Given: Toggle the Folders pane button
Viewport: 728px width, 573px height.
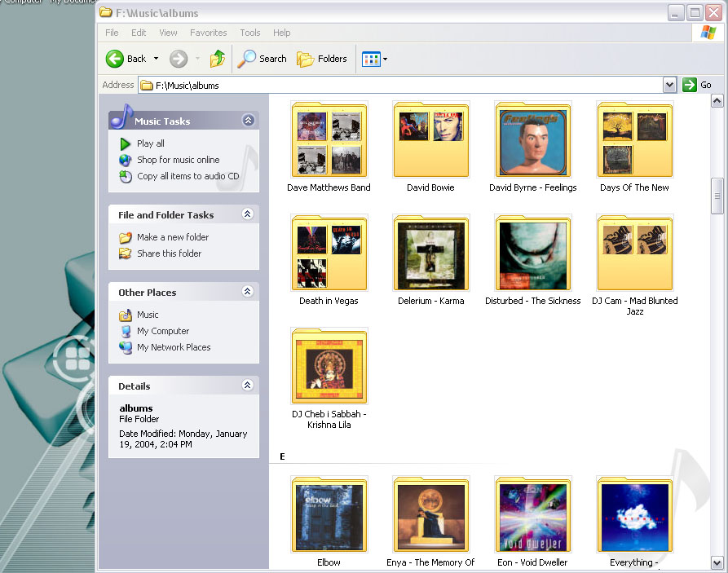Looking at the screenshot, I should (322, 59).
